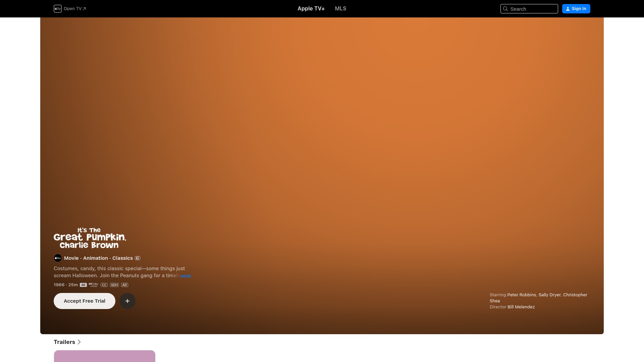
Task: Click Accept Free Trial button
Action: pyautogui.click(x=85, y=301)
